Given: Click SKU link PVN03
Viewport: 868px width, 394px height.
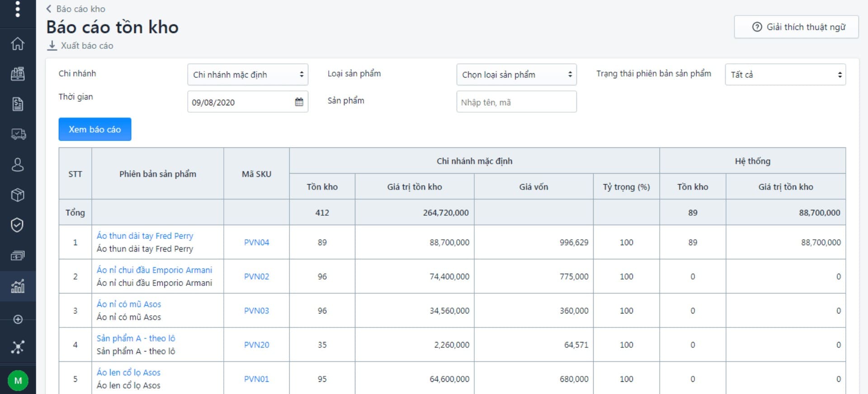Looking at the screenshot, I should point(256,311).
